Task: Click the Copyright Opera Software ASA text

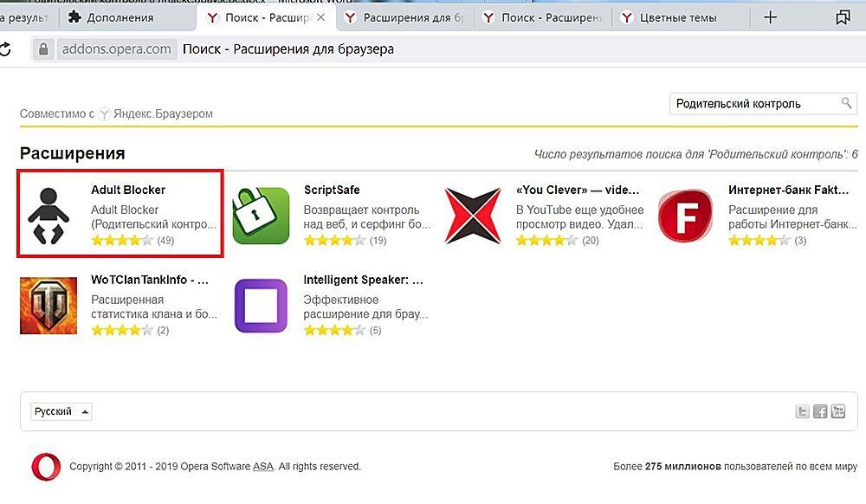Action: pyautogui.click(x=215, y=467)
